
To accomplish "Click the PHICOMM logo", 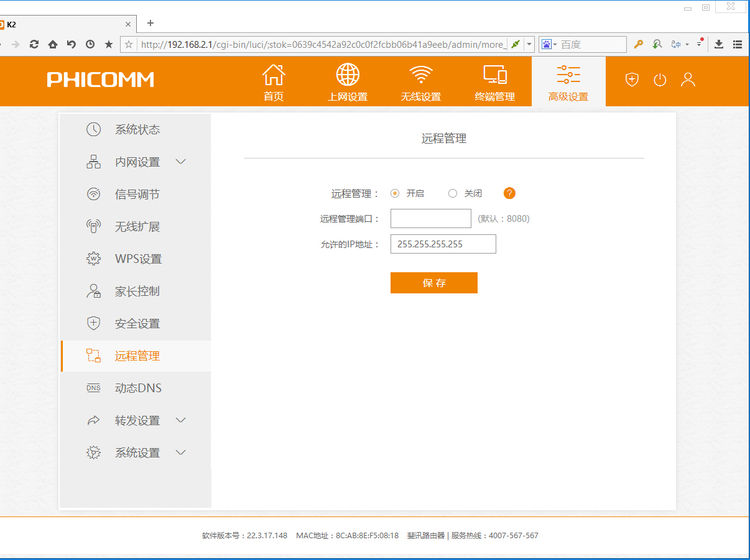I will tap(100, 80).
